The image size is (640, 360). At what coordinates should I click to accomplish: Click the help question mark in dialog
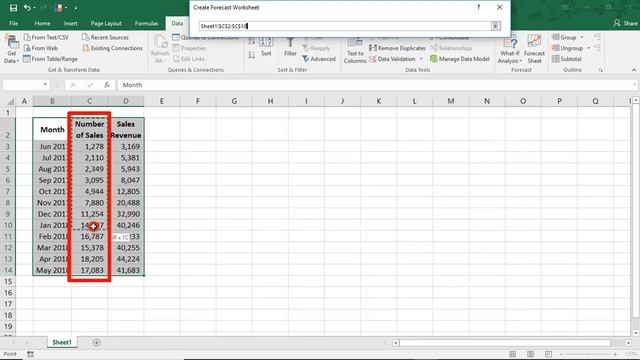coord(478,7)
